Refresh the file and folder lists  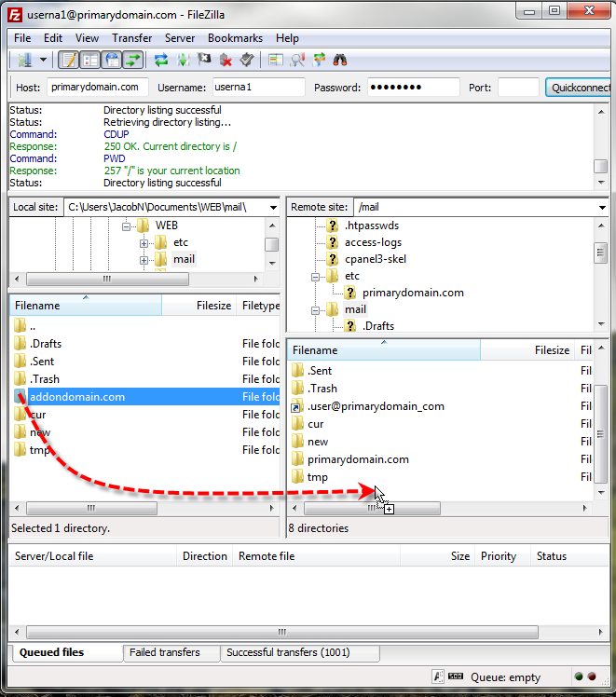[161, 60]
